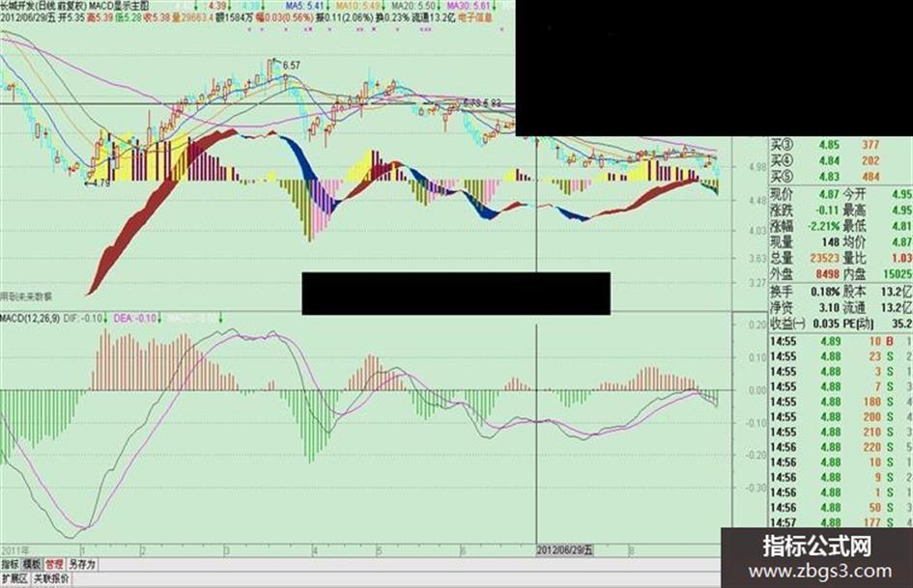The image size is (913, 588).
Task: Click the MA20: 5.50 label
Action: (413, 7)
